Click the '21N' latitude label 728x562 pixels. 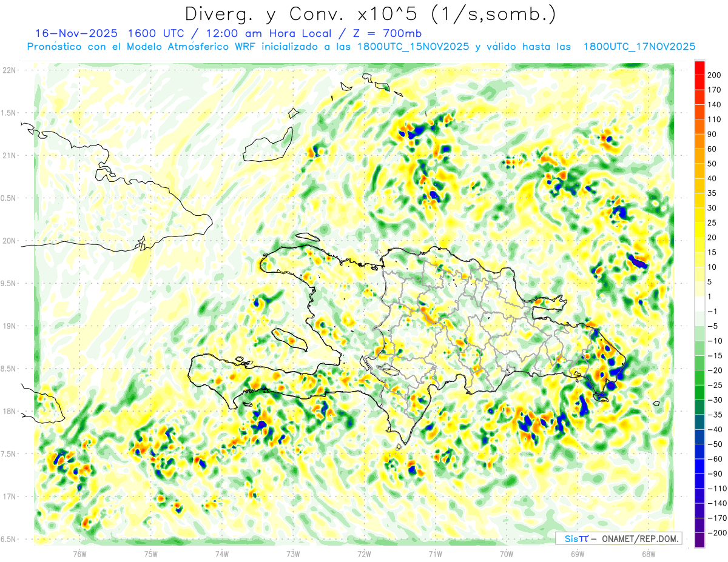point(9,155)
